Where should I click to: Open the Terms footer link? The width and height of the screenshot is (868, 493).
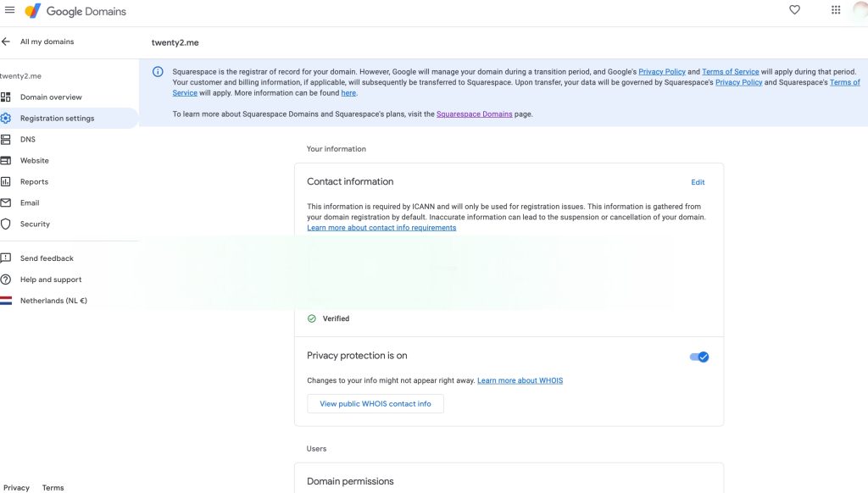(x=53, y=488)
